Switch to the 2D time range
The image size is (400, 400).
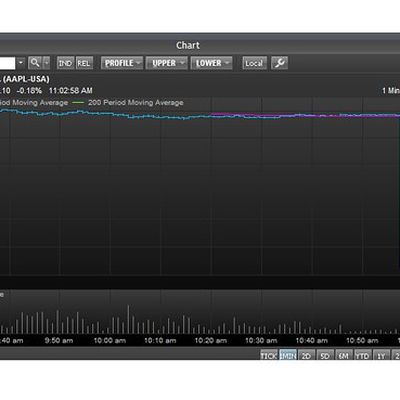[306, 355]
